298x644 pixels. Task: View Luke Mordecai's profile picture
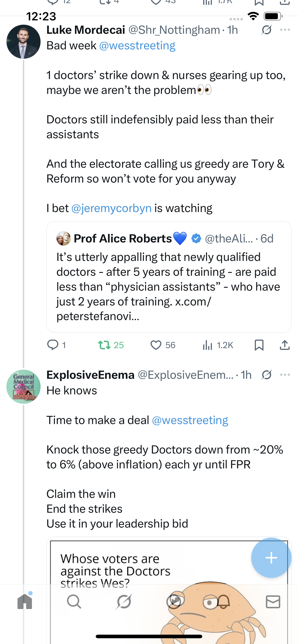[24, 42]
